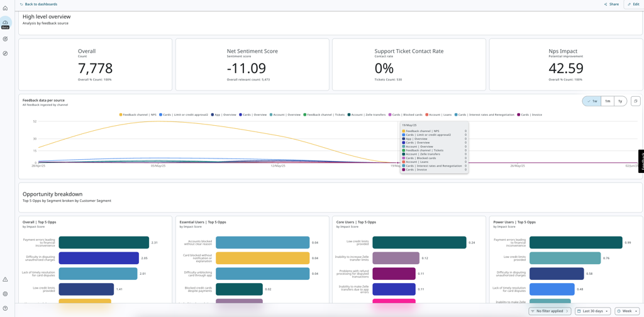
Task: Open the compass explore sidebar icon
Action: click(x=5, y=53)
